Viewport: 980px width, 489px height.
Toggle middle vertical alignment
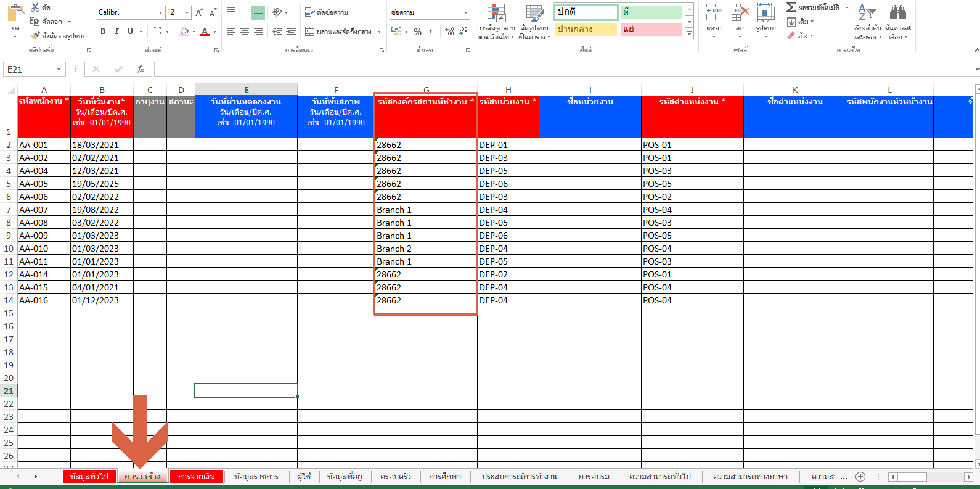coord(245,12)
